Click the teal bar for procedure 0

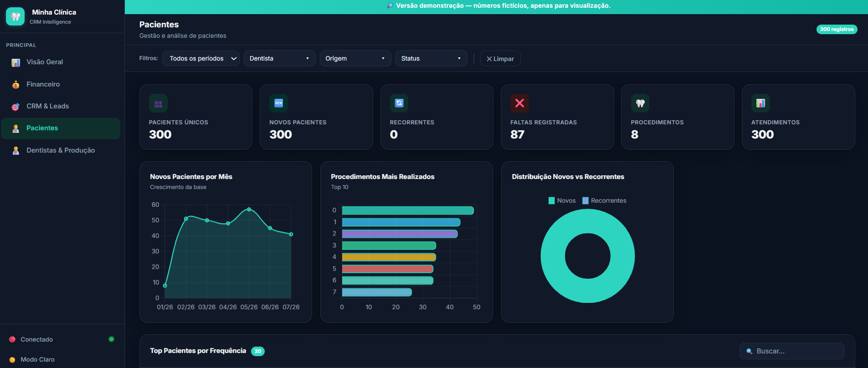[408, 210]
